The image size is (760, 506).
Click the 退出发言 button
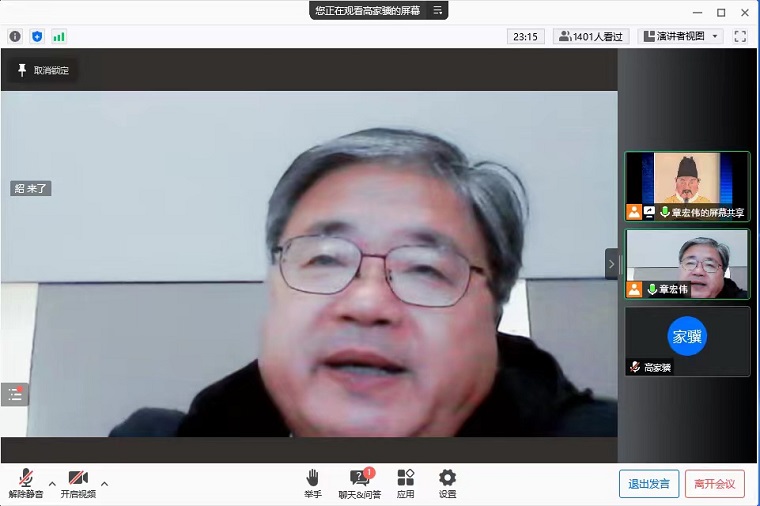pos(649,484)
